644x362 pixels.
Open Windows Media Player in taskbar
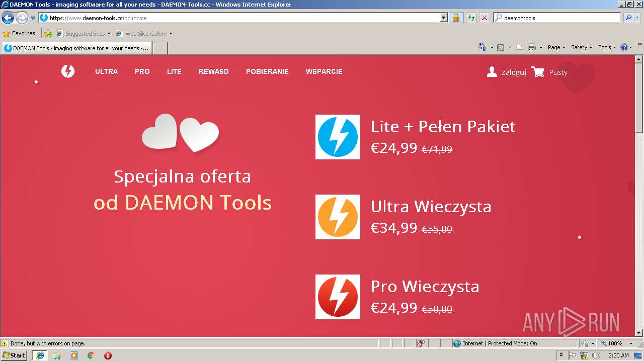74,355
